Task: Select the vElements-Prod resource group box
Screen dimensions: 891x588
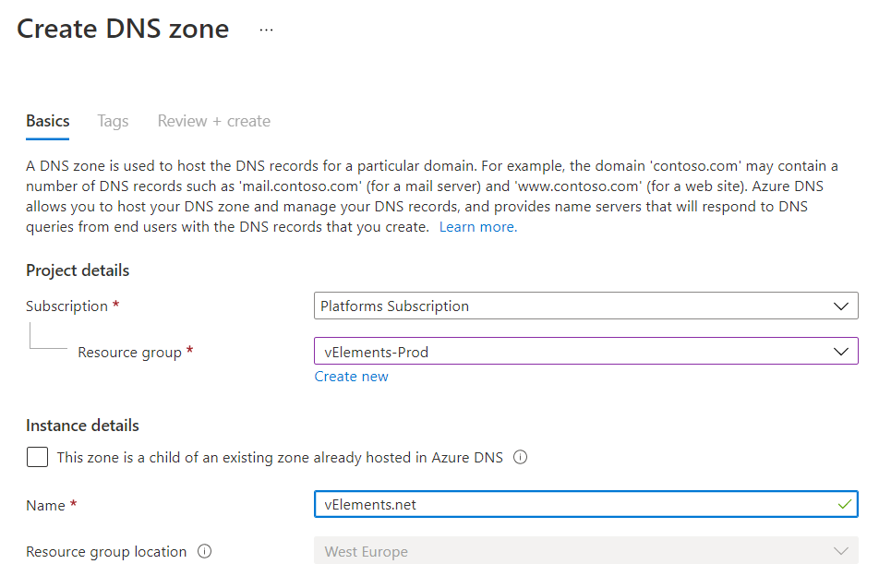Action: tap(586, 351)
